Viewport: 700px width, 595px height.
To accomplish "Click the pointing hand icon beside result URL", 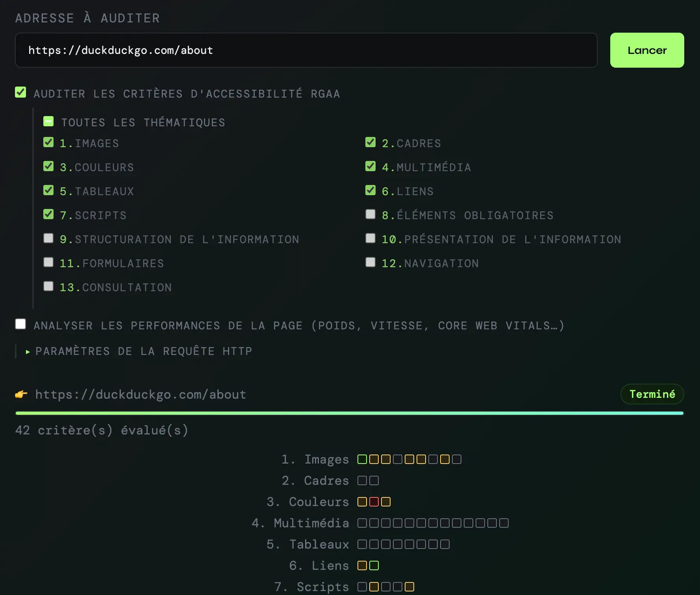I will (21, 394).
